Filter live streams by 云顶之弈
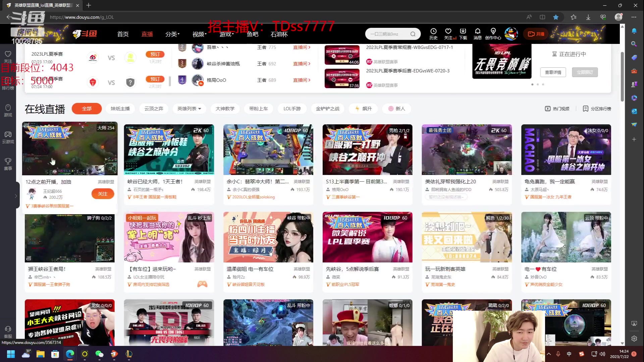Image resolution: width=644 pixels, height=362 pixels. point(154,109)
